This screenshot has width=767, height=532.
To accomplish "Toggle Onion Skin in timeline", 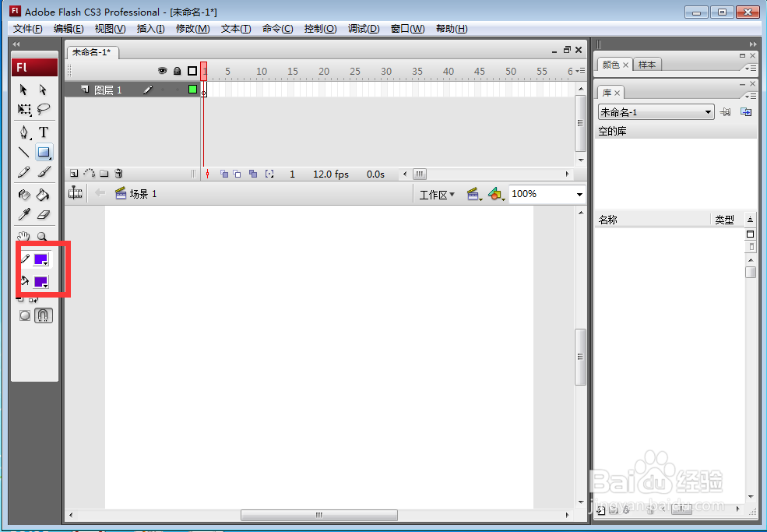I will click(224, 174).
